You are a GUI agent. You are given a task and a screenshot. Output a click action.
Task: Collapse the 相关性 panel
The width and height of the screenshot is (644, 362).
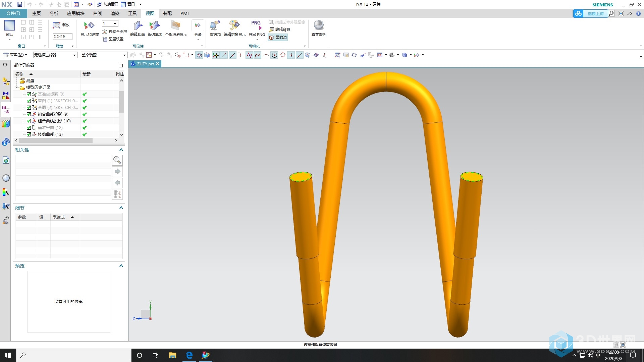click(x=121, y=150)
